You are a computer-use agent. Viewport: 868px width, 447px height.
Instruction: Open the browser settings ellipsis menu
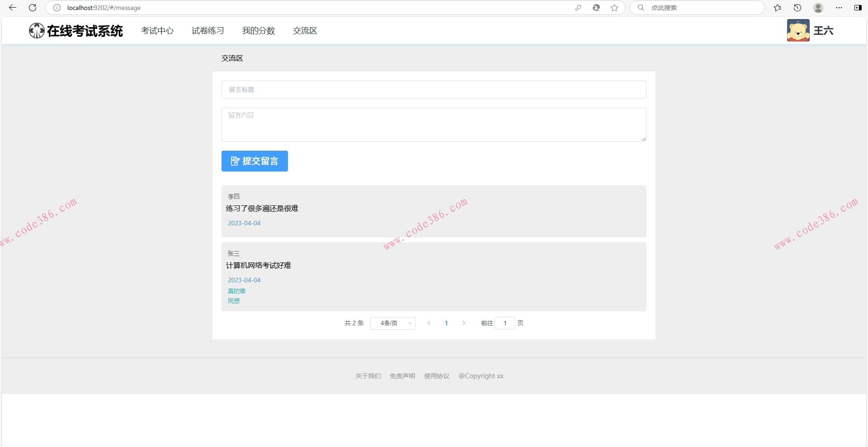(x=839, y=8)
